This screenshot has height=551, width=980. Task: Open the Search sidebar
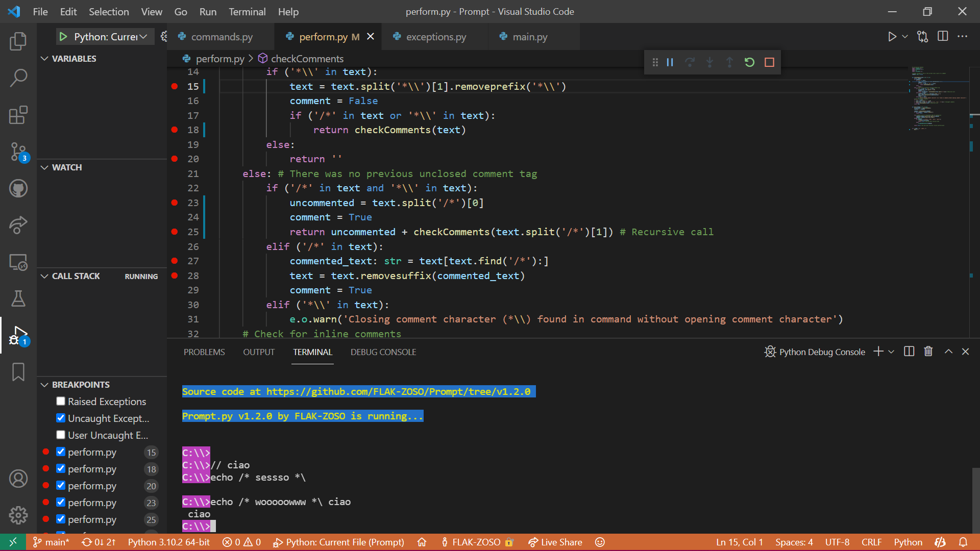click(18, 78)
